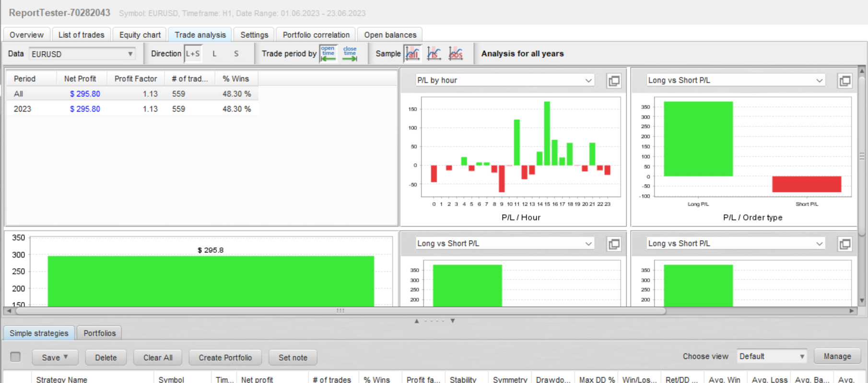Open the List of trades tab
868x383 pixels.
81,35
